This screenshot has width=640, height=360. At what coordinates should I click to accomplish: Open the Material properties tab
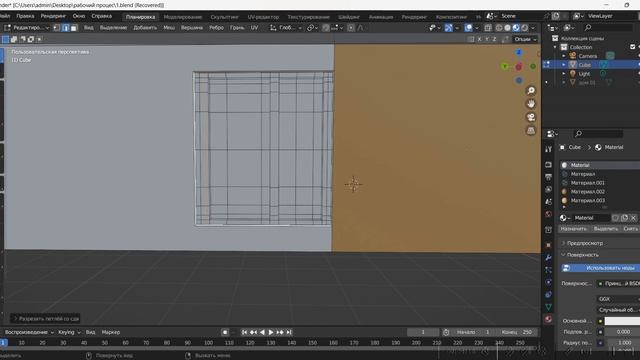(548, 319)
